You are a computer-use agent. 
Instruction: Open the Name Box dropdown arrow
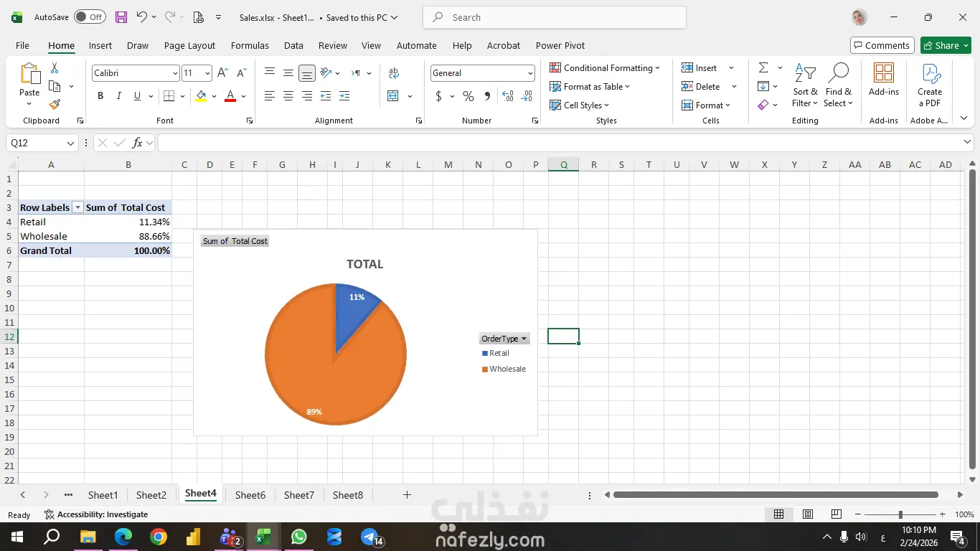pos(70,143)
